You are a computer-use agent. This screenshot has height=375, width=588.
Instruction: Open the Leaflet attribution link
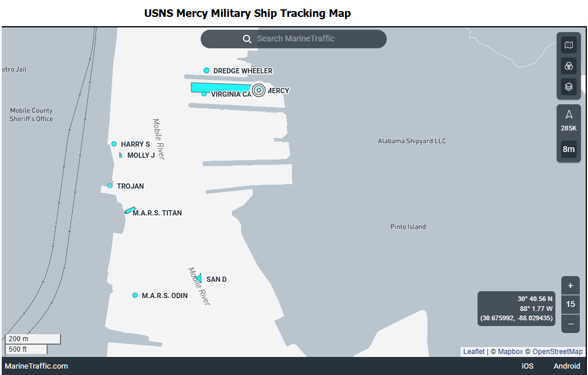(x=473, y=352)
